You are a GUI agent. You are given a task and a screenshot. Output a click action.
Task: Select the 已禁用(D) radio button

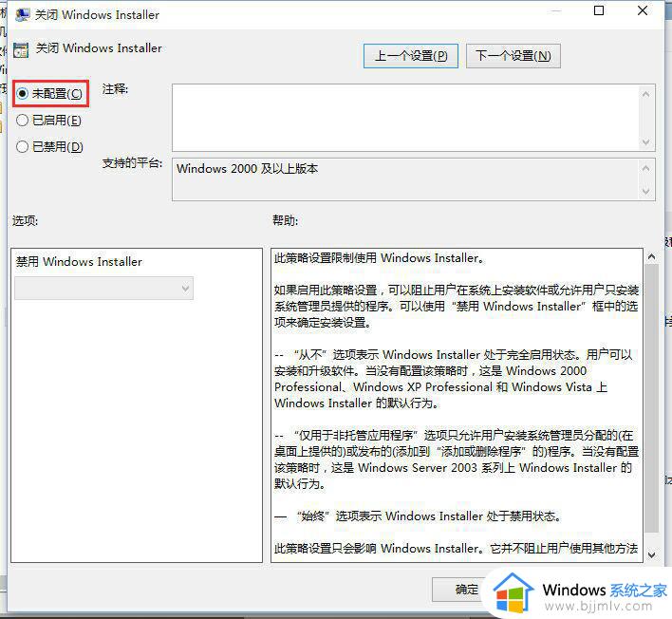click(49, 147)
